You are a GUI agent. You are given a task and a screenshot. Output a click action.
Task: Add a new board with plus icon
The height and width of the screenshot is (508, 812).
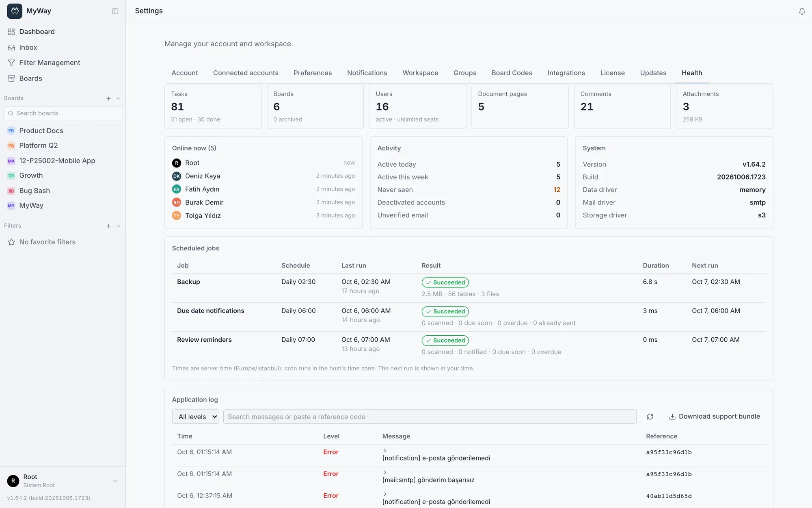coord(108,98)
